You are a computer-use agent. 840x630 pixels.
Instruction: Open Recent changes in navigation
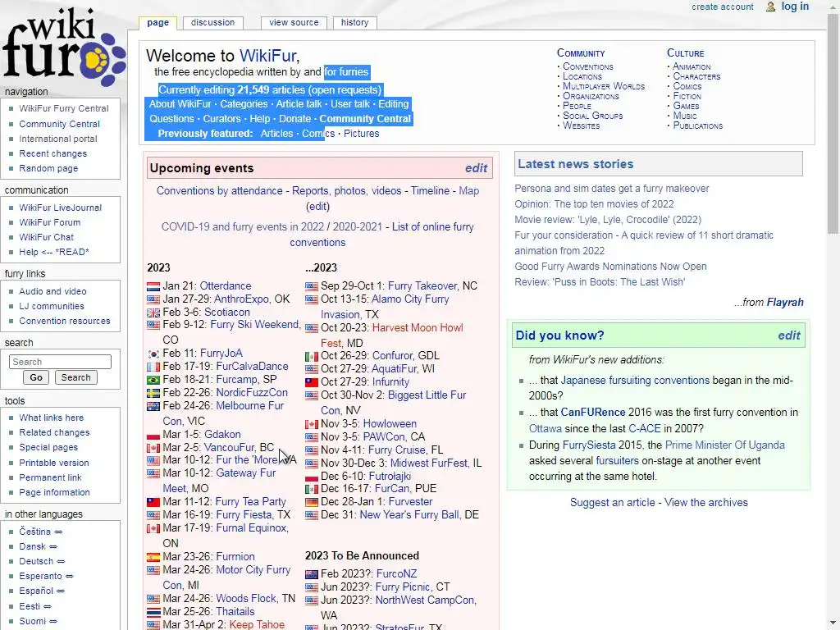53,153
